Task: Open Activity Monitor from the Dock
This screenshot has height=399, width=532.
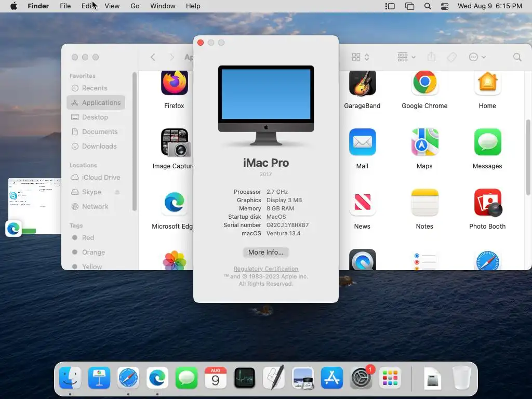Action: coord(245,378)
